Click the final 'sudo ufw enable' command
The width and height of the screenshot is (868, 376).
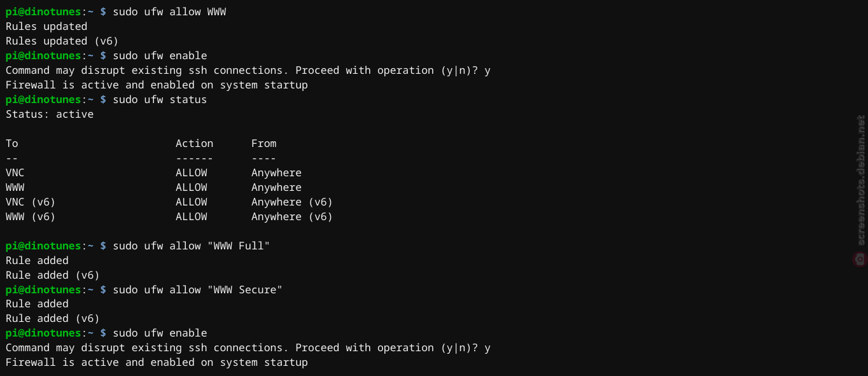coord(160,333)
